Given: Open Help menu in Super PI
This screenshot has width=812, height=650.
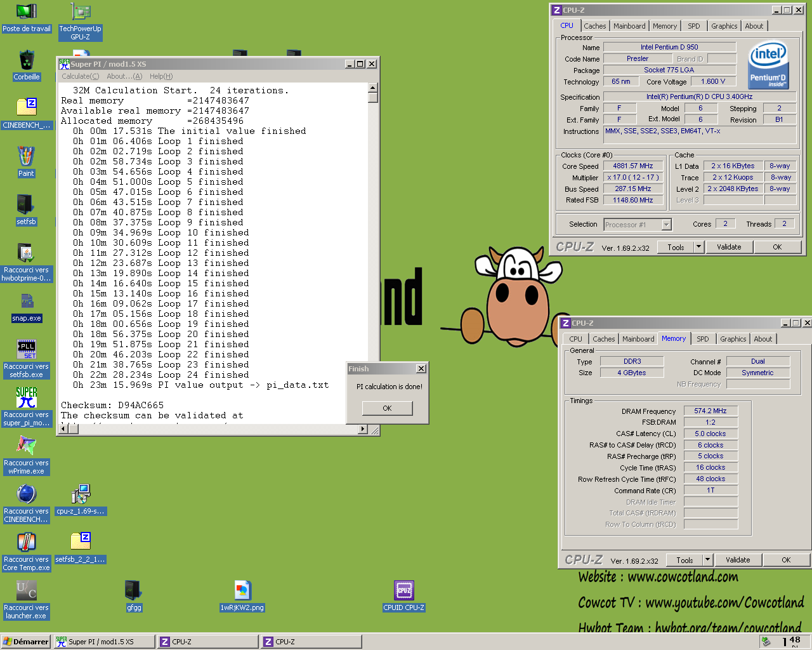Looking at the screenshot, I should pos(161,76).
